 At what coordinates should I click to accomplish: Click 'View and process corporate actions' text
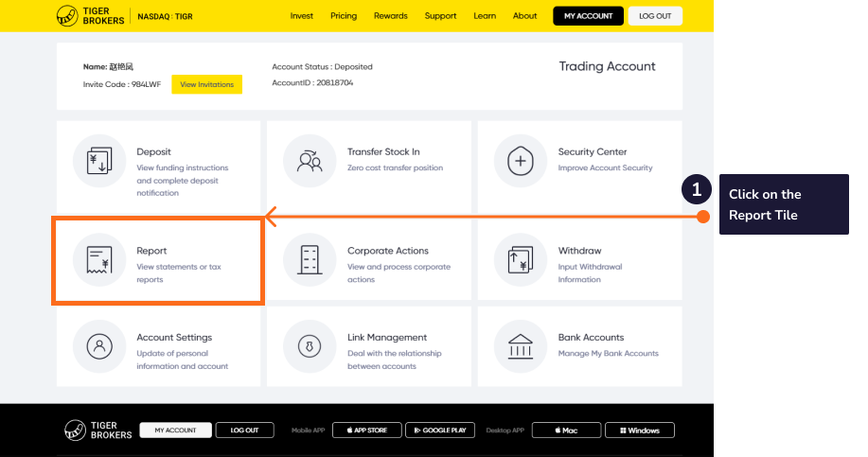pyautogui.click(x=399, y=273)
